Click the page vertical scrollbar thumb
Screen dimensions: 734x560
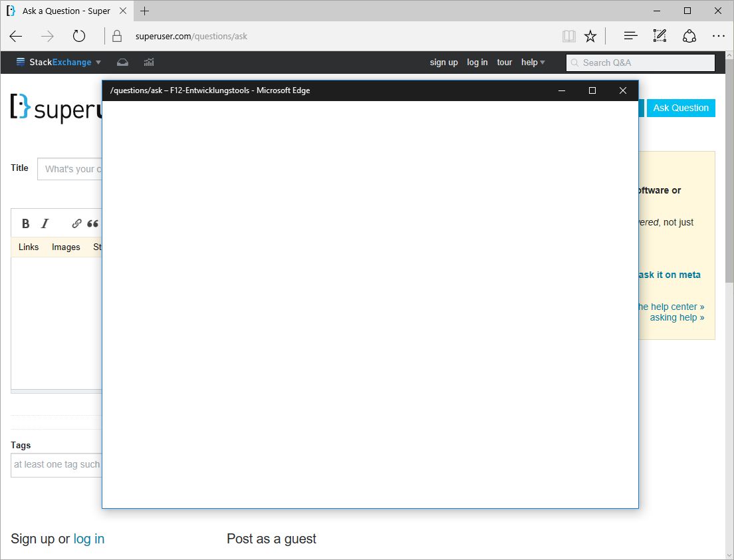[x=729, y=171]
